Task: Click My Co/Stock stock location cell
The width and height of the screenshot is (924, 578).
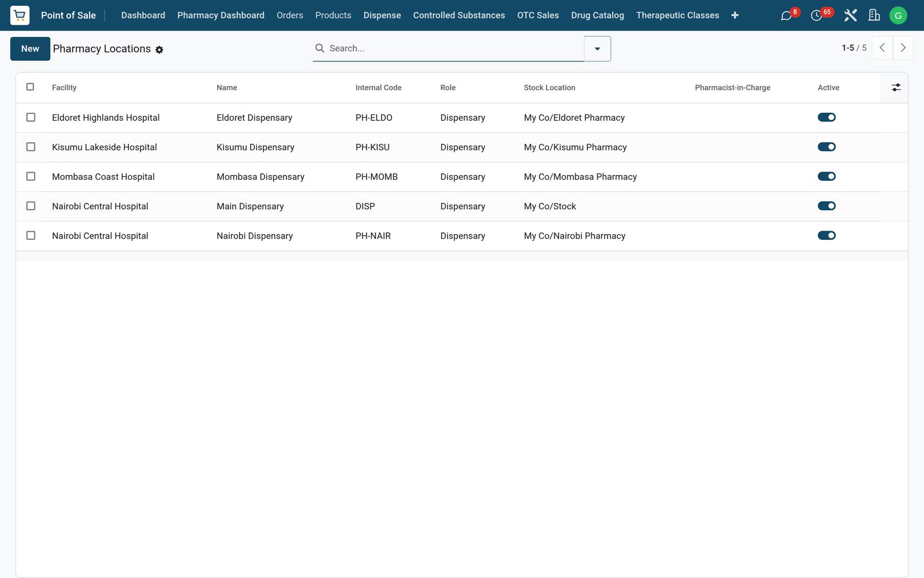Action: point(550,206)
